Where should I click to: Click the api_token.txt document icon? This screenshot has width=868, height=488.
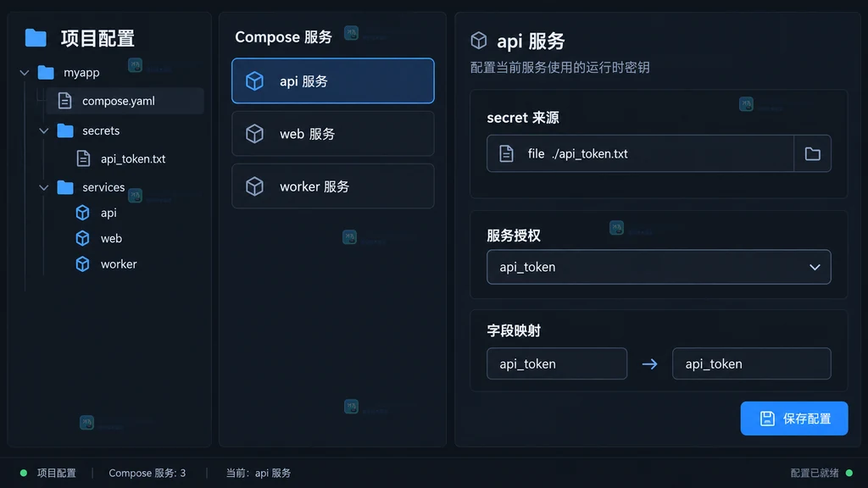(83, 158)
